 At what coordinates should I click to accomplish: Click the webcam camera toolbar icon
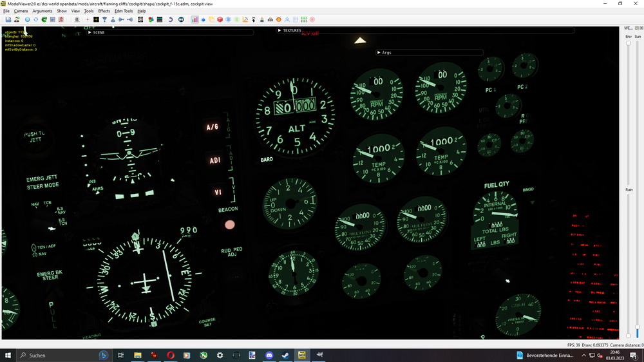(x=77, y=19)
